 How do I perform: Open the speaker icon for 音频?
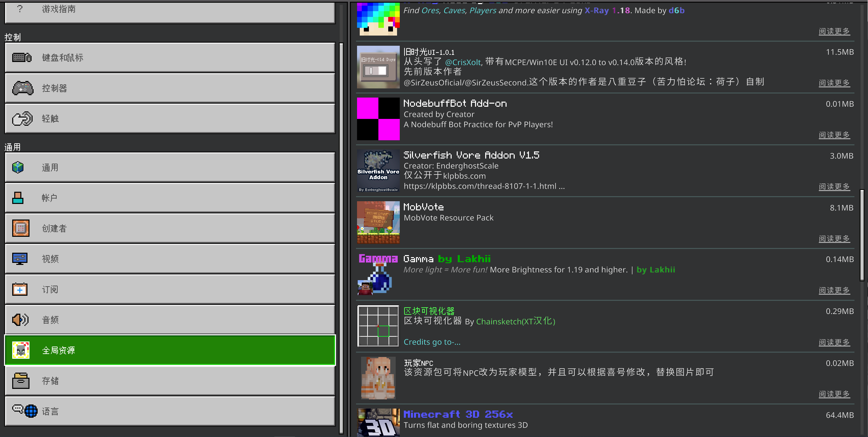coord(21,320)
